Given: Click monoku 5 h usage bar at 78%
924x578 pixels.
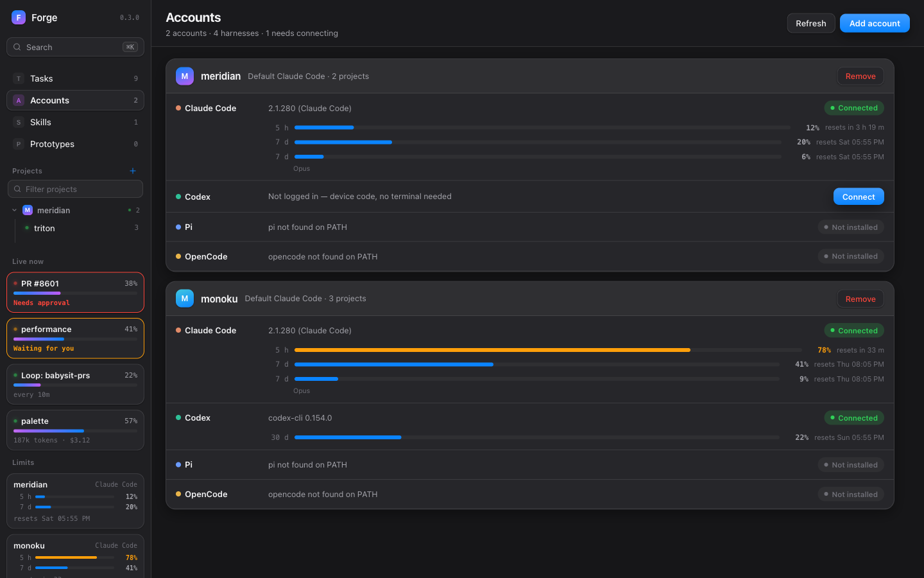Looking at the screenshot, I should pos(548,350).
